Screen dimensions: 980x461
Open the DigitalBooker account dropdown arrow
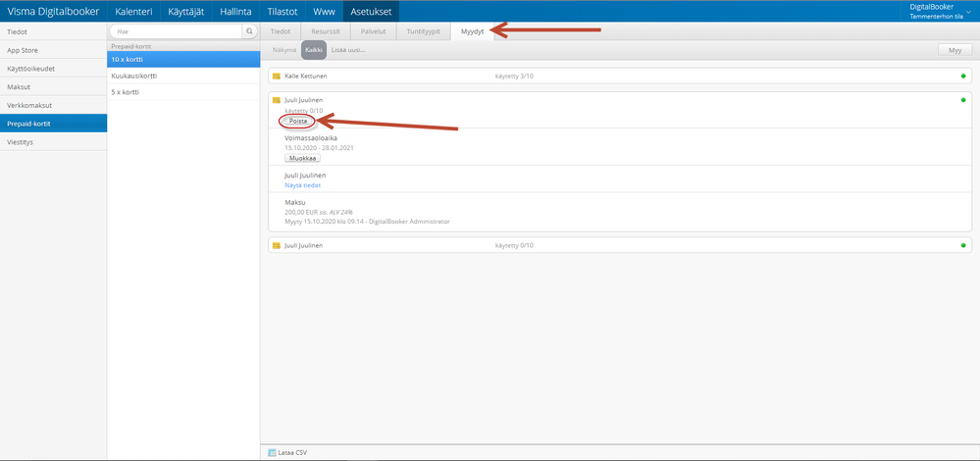point(969,12)
